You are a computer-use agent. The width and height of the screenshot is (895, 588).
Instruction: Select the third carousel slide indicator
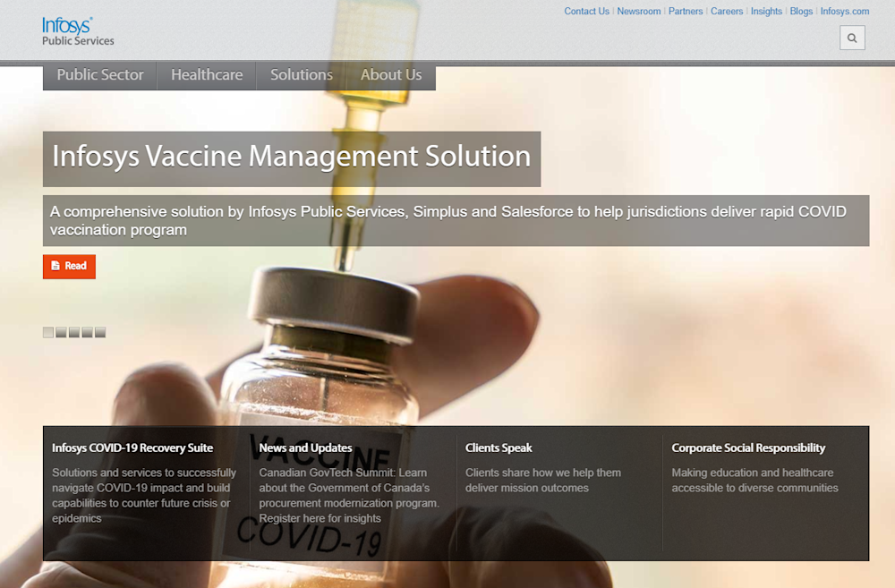74,332
